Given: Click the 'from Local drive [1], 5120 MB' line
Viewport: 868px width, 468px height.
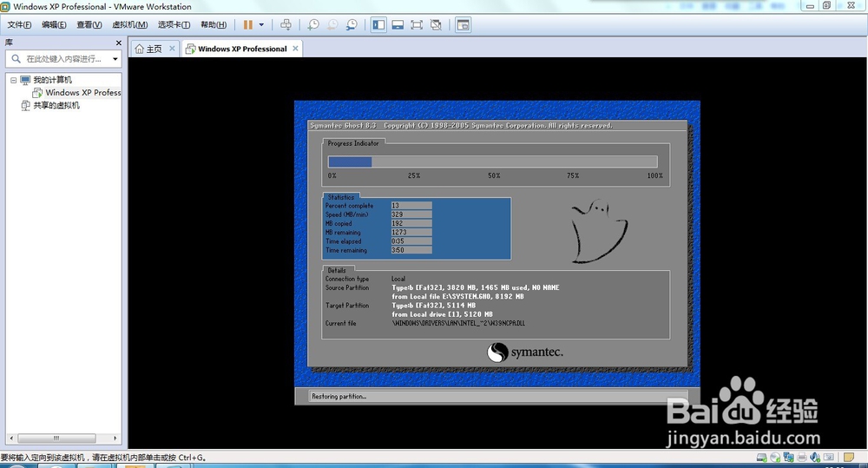Looking at the screenshot, I should tap(443, 314).
